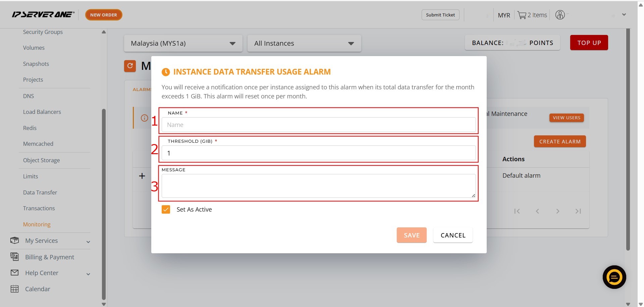The height and width of the screenshot is (307, 644).
Task: Click the Name input field
Action: point(318,125)
